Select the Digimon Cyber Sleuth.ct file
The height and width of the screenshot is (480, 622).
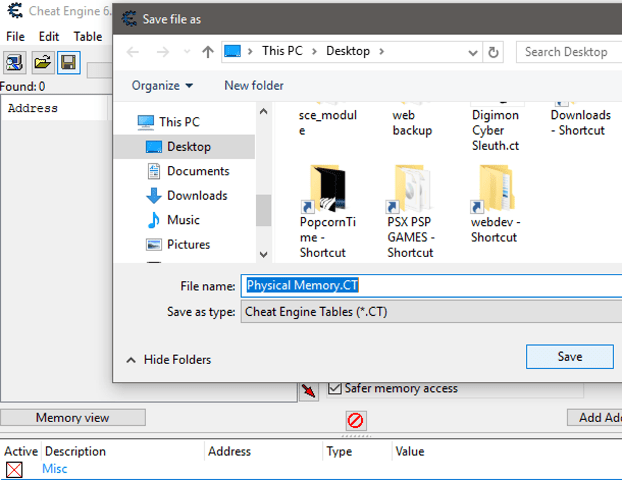[x=496, y=131]
